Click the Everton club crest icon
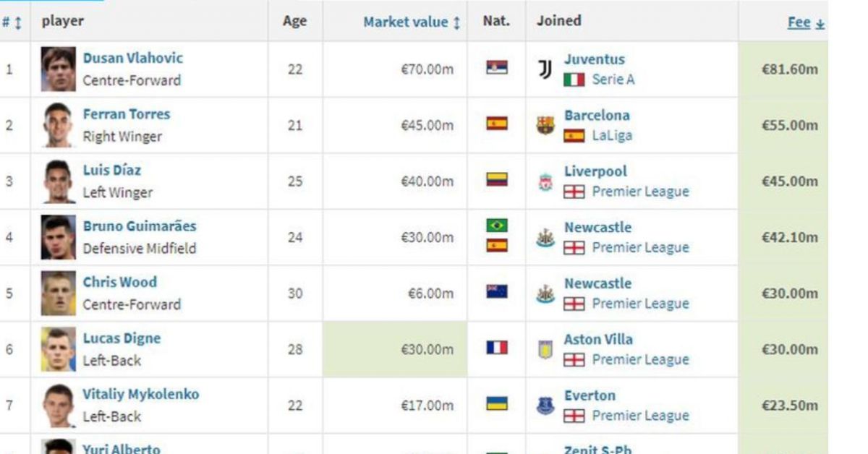Image resolution: width=868 pixels, height=454 pixels. 545,406
